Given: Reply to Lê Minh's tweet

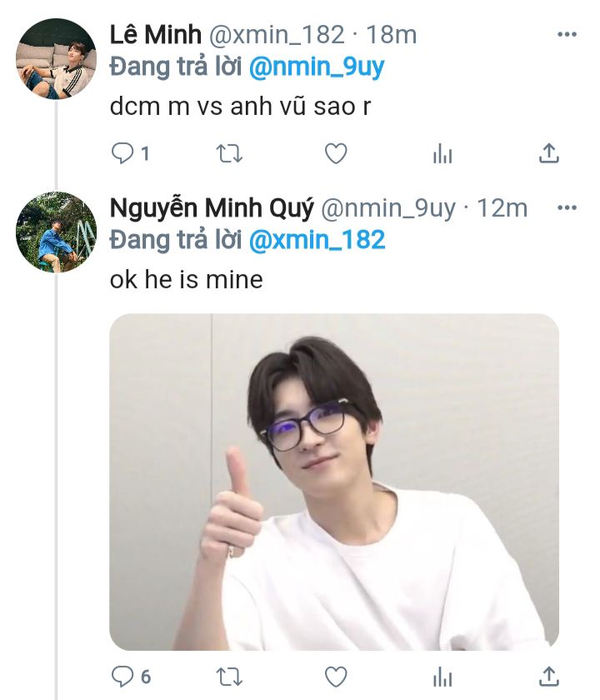Looking at the screenshot, I should pyautogui.click(x=123, y=153).
